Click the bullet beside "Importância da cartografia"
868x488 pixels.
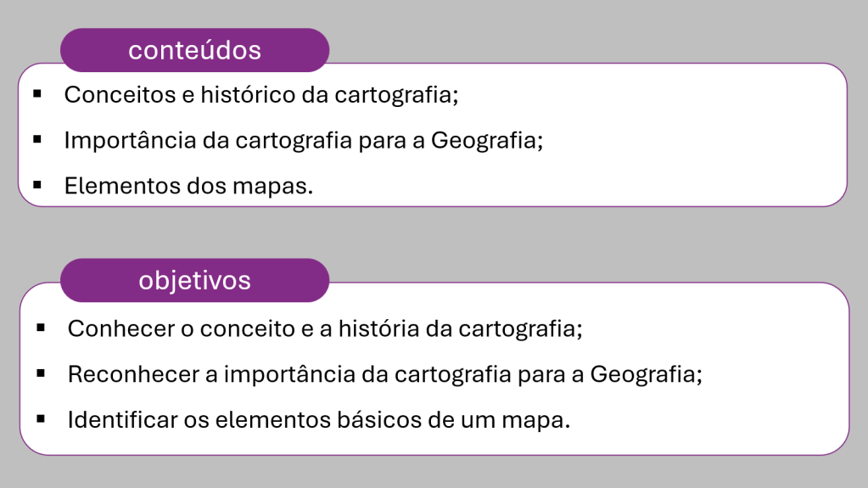pyautogui.click(x=37, y=138)
